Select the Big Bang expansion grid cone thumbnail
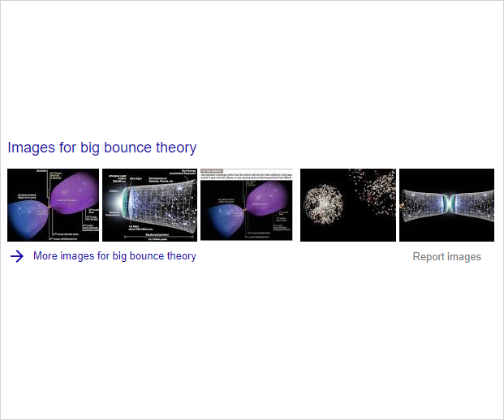 tap(149, 205)
